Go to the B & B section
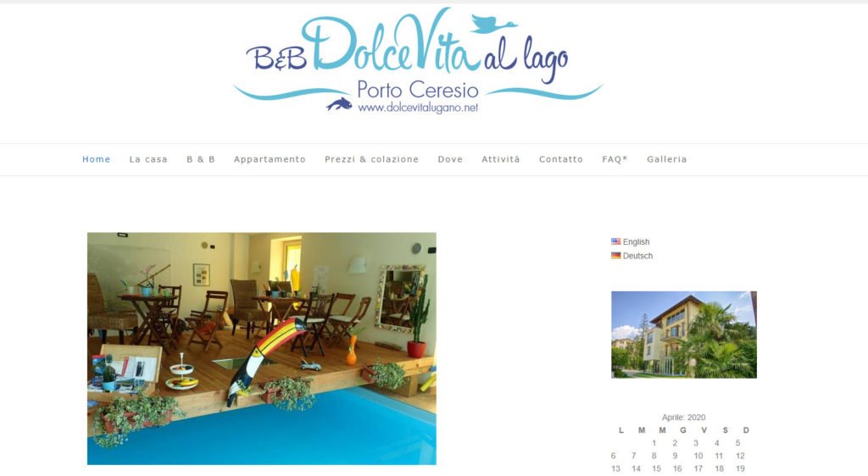This screenshot has width=868, height=476. (200, 159)
